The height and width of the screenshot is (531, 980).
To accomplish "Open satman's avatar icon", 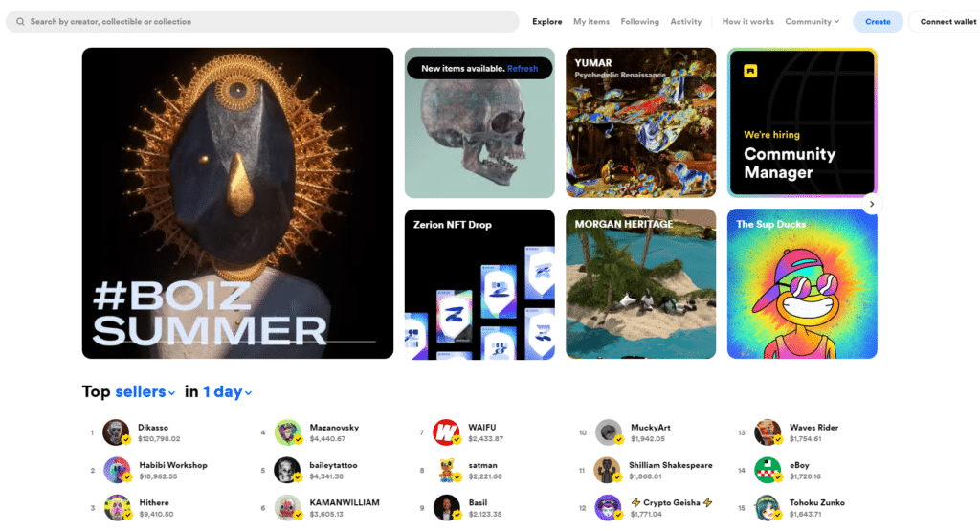I will 446,470.
